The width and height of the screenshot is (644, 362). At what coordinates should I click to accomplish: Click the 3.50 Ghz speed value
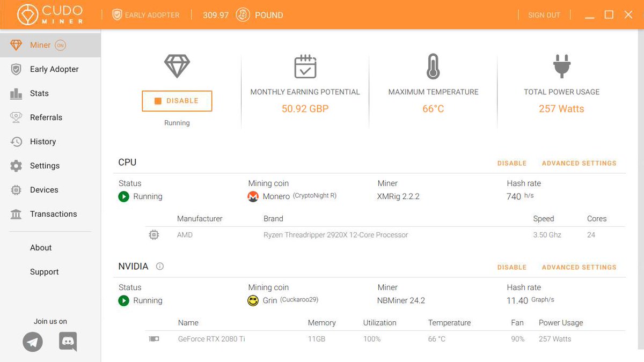547,235
